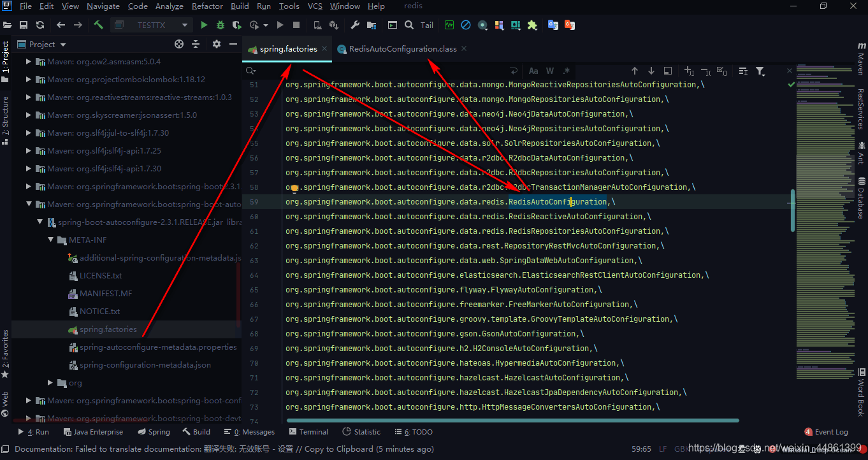868x460 pixels.
Task: Open the Structure side panel
Action: tap(5, 120)
